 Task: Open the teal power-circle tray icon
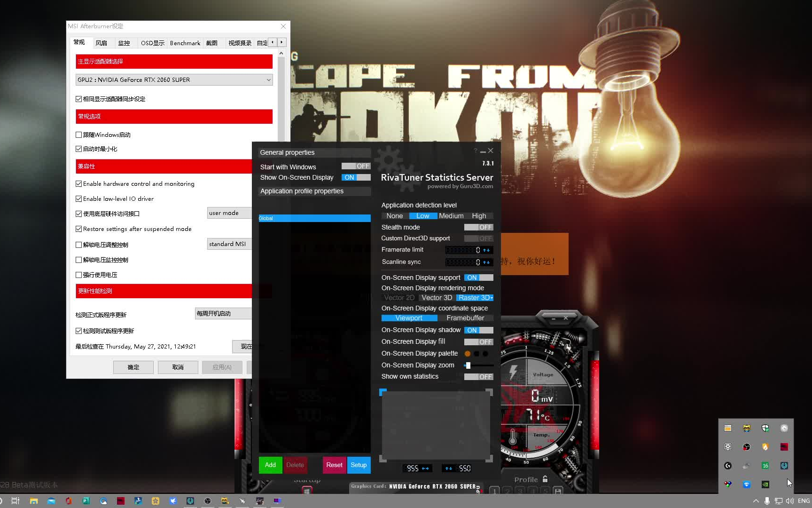(784, 466)
